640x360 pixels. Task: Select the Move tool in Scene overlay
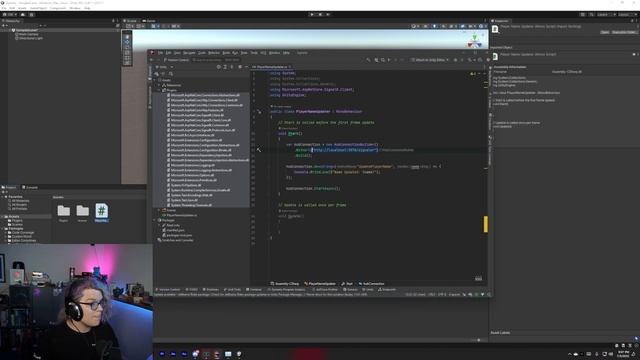pos(127,42)
